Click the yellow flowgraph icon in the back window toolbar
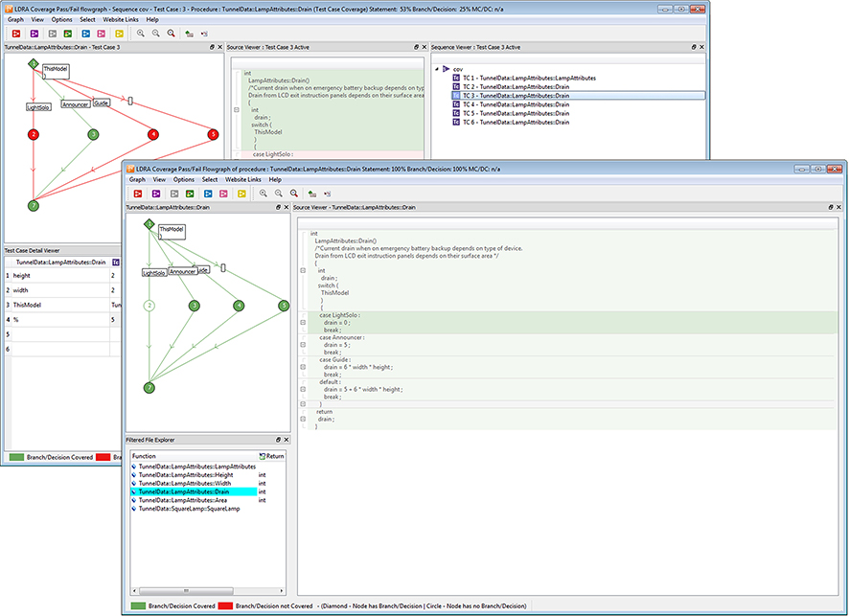This screenshot has width=849, height=616. click(x=119, y=34)
